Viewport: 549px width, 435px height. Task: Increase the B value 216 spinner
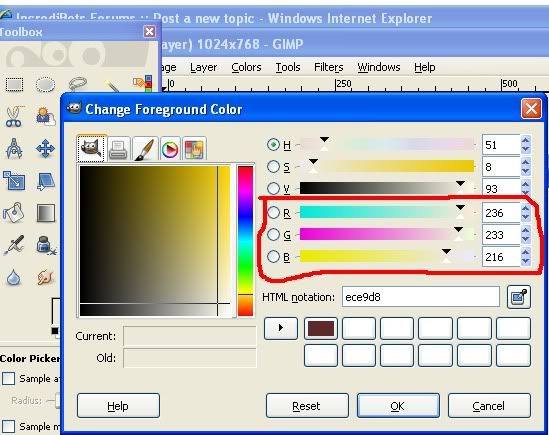pyautogui.click(x=525, y=252)
